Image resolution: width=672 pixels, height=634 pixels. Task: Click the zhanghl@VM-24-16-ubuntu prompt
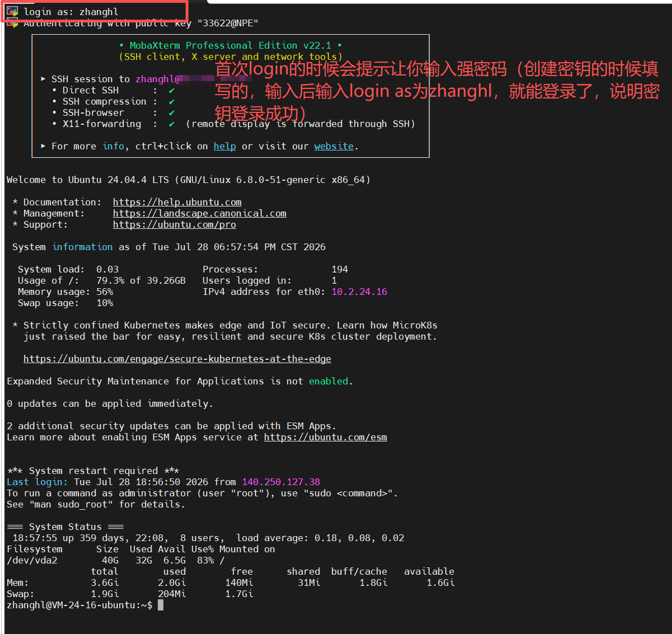(x=79, y=605)
